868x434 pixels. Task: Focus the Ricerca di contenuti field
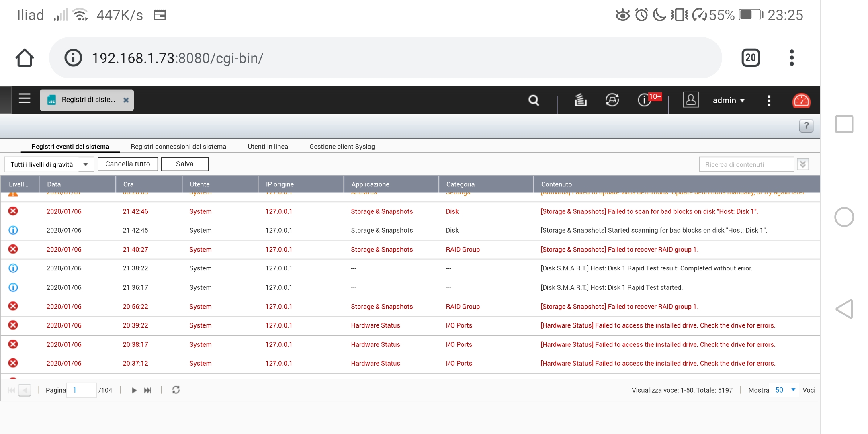click(x=746, y=164)
